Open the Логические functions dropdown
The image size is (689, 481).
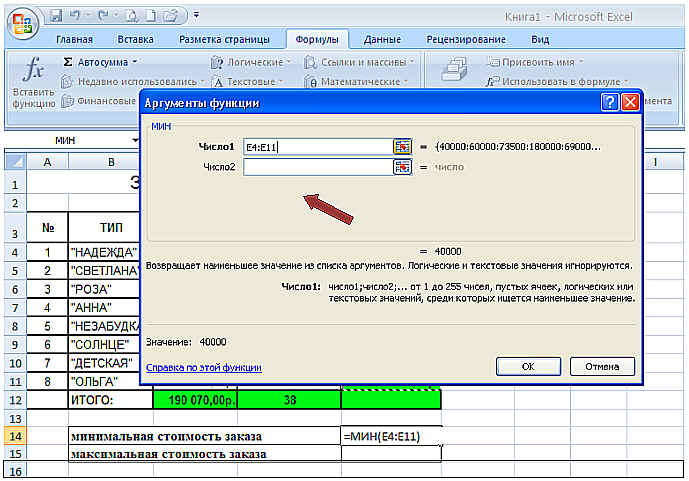[x=251, y=62]
